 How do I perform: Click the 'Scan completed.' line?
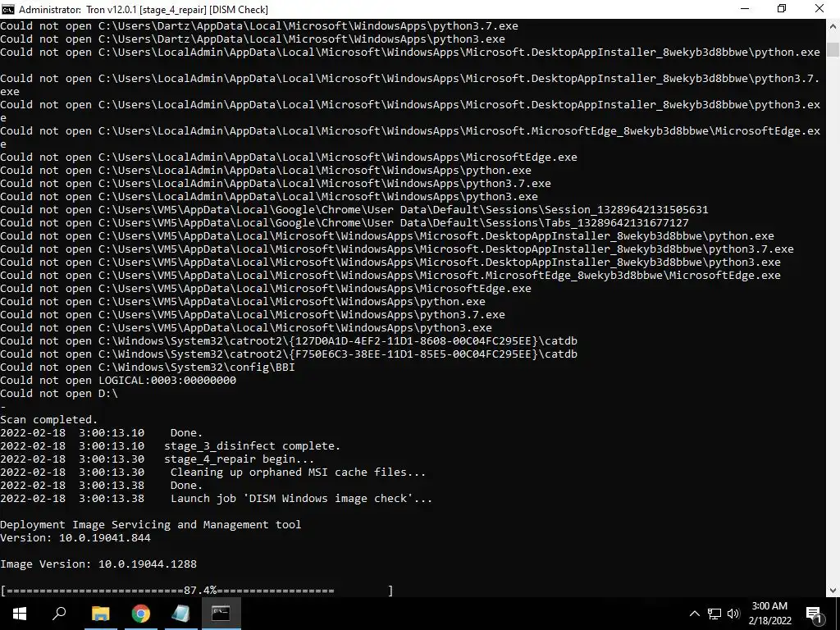48,419
